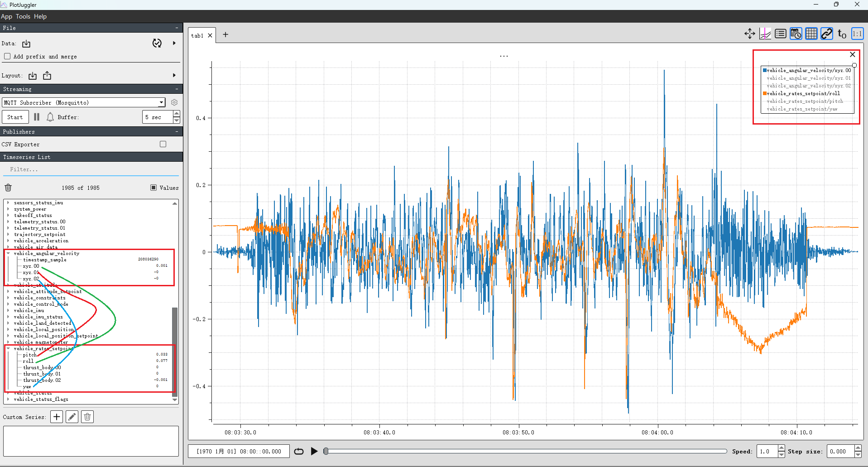Open MQTT streaming settings gear
The height and width of the screenshot is (467, 868).
click(174, 102)
